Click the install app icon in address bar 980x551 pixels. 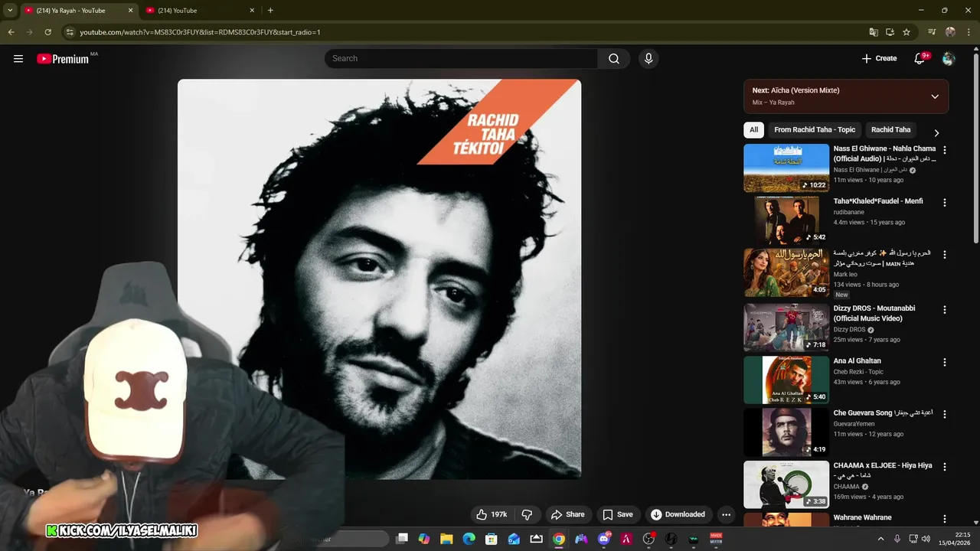point(890,32)
